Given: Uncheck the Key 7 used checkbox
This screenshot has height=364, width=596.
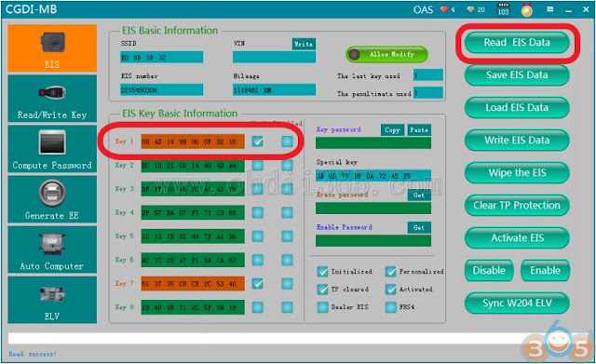Looking at the screenshot, I should pyautogui.click(x=258, y=283).
